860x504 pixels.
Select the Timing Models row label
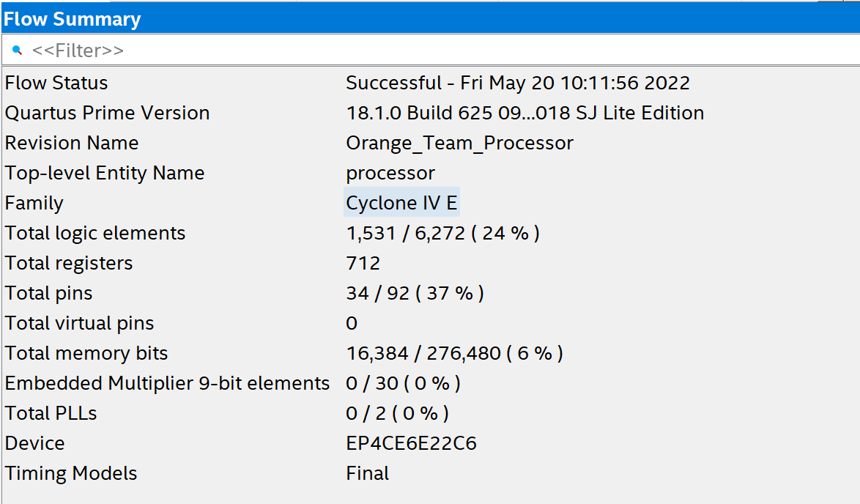coord(71,473)
